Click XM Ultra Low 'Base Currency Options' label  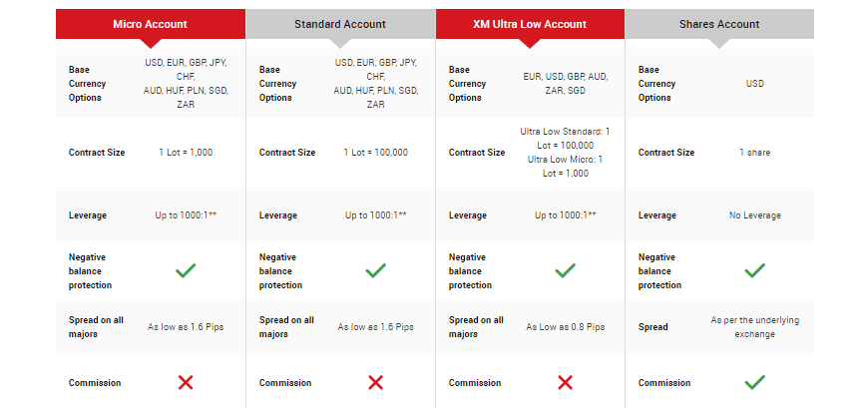coord(467,84)
